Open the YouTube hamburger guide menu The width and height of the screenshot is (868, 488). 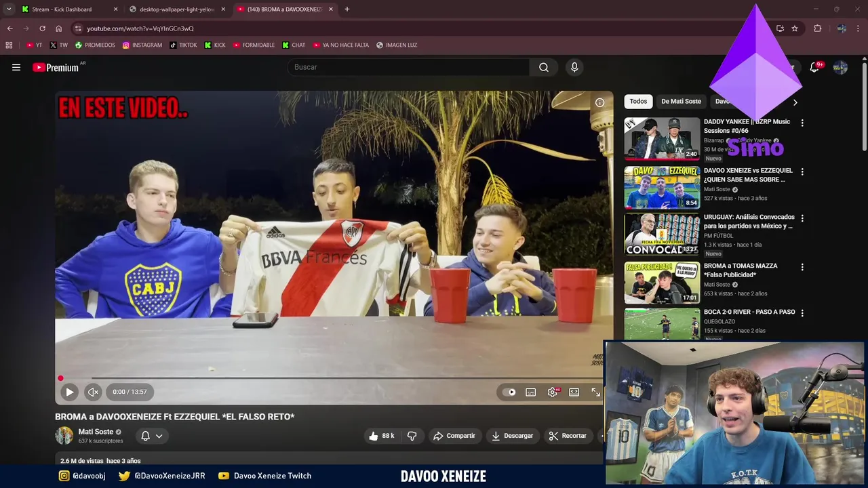16,67
